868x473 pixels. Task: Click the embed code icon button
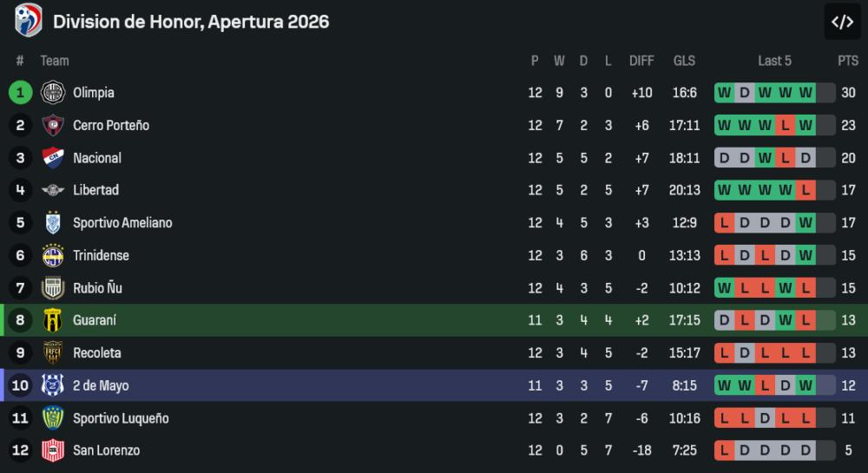[842, 22]
